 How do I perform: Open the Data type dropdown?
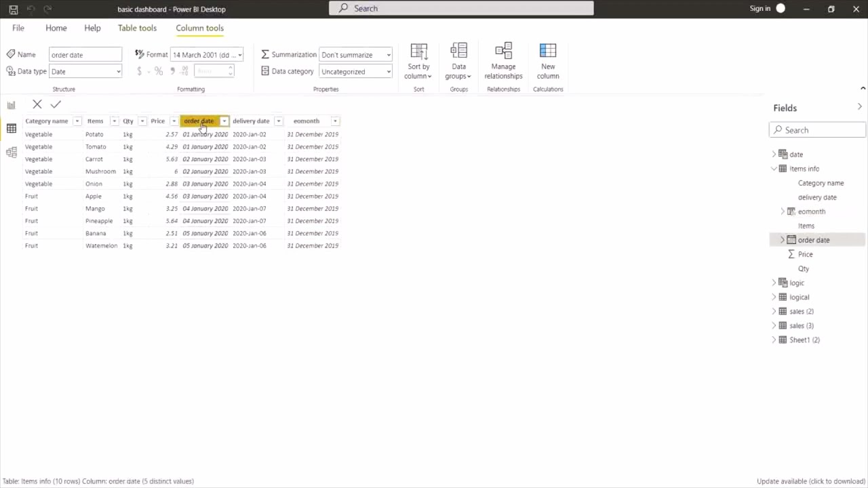click(x=85, y=71)
